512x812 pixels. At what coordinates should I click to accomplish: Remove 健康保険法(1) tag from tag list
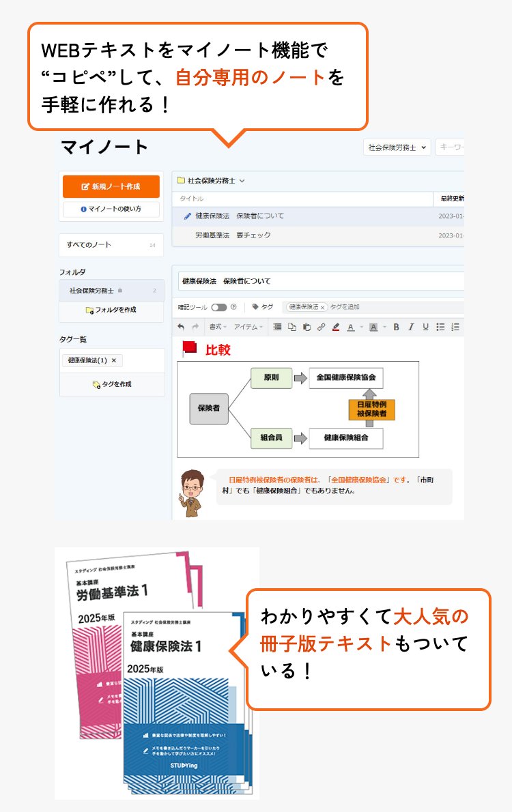[114, 360]
